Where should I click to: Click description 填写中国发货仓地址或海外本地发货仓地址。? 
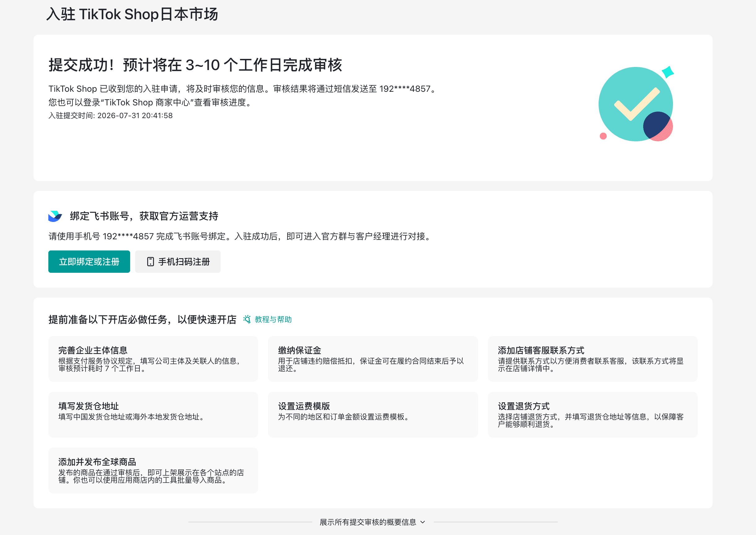pyautogui.click(x=132, y=417)
